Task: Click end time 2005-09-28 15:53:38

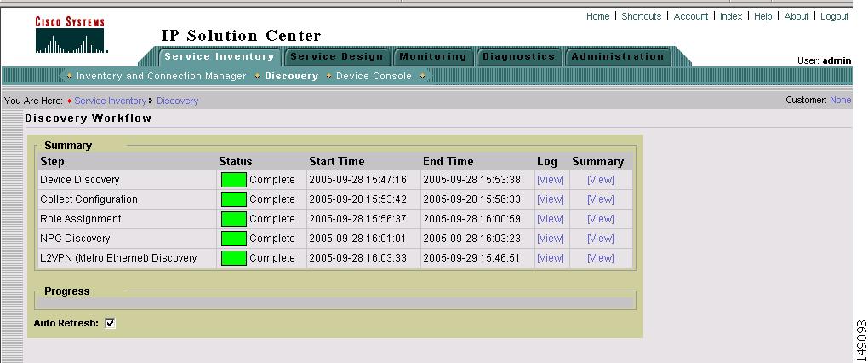Action: [471, 180]
